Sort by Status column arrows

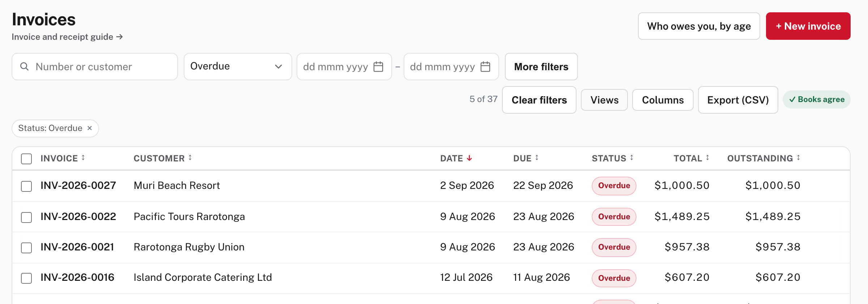[632, 158]
